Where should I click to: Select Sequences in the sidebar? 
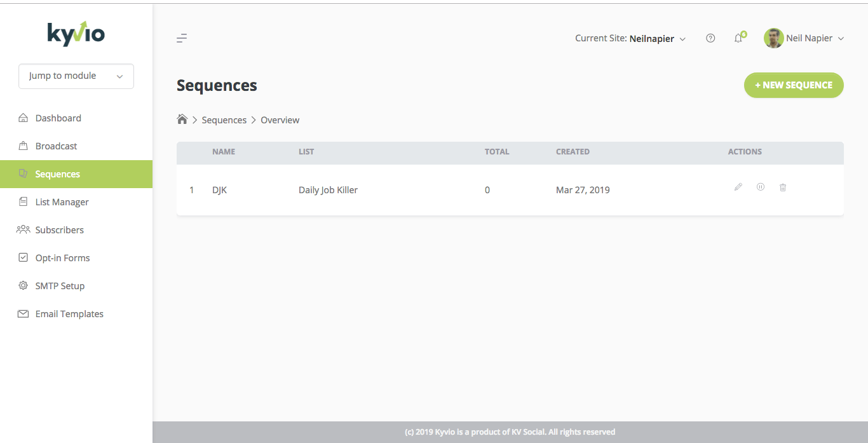76,174
